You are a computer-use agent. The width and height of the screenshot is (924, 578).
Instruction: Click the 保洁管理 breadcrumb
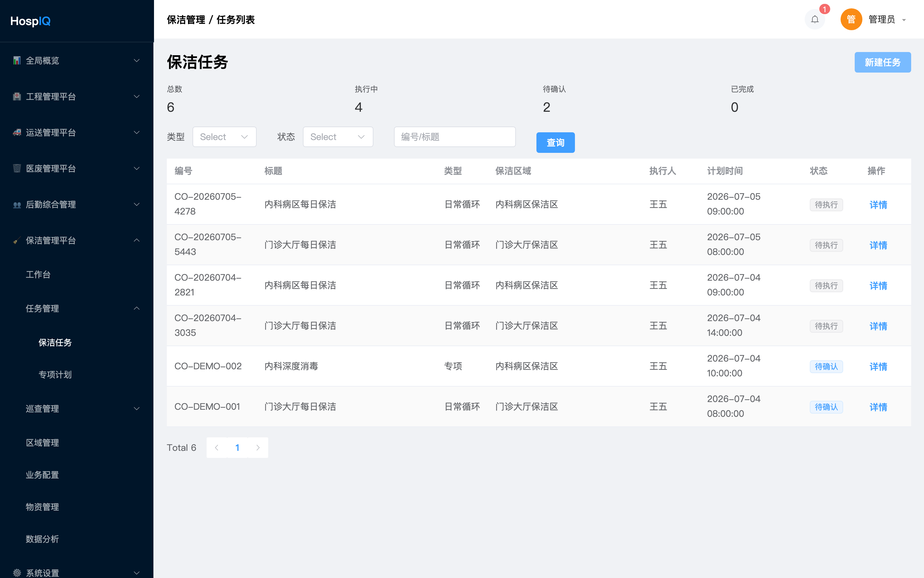186,20
